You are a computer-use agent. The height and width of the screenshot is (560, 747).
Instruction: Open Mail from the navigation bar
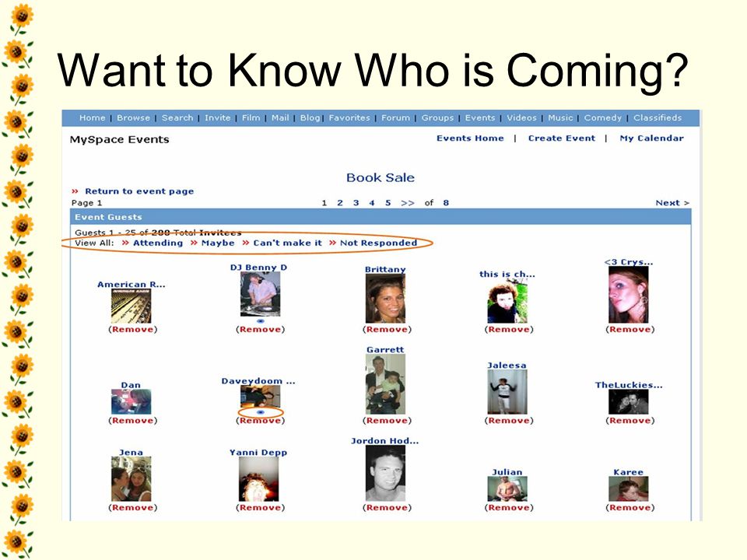280,117
